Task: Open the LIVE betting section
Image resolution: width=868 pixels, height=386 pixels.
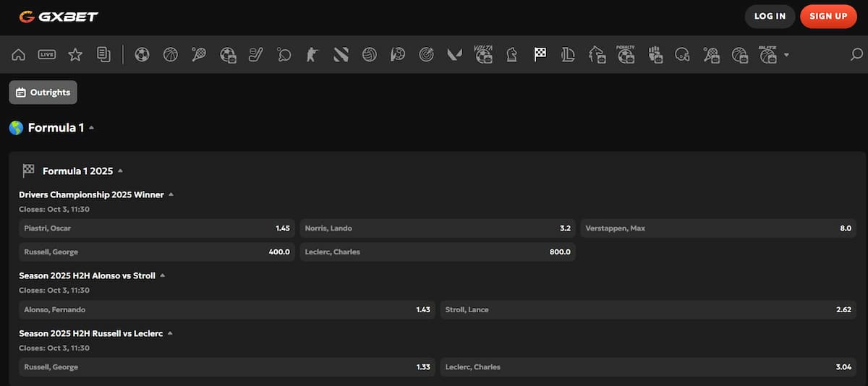Action: point(47,54)
